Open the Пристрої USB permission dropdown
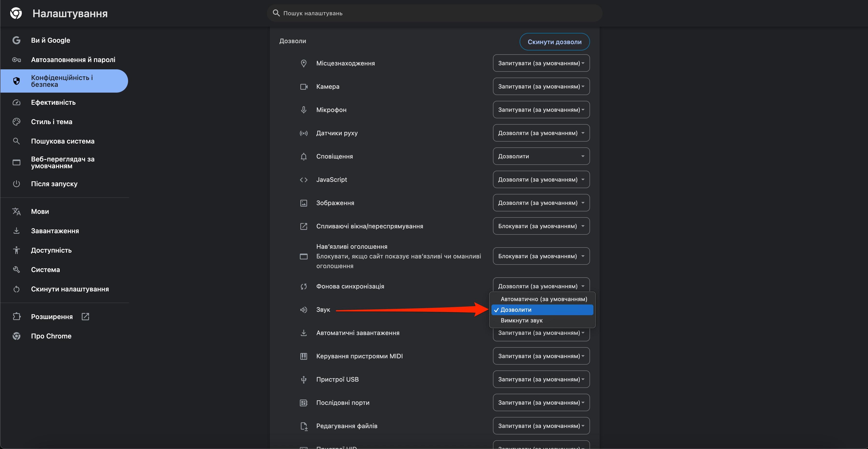The height and width of the screenshot is (449, 868). tap(541, 379)
